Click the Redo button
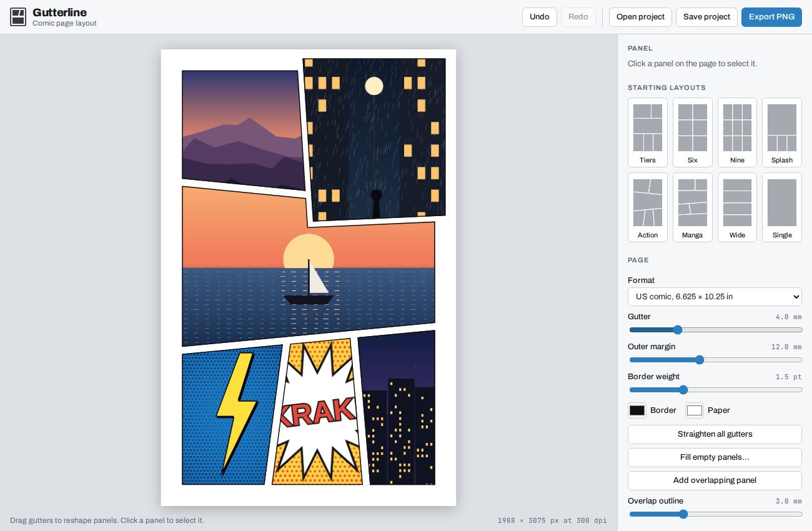 578,17
